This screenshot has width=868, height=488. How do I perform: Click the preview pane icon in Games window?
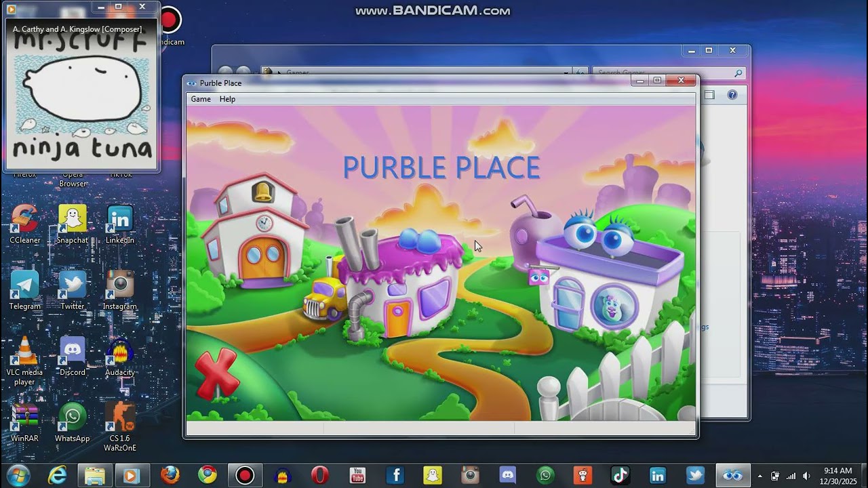coord(709,95)
